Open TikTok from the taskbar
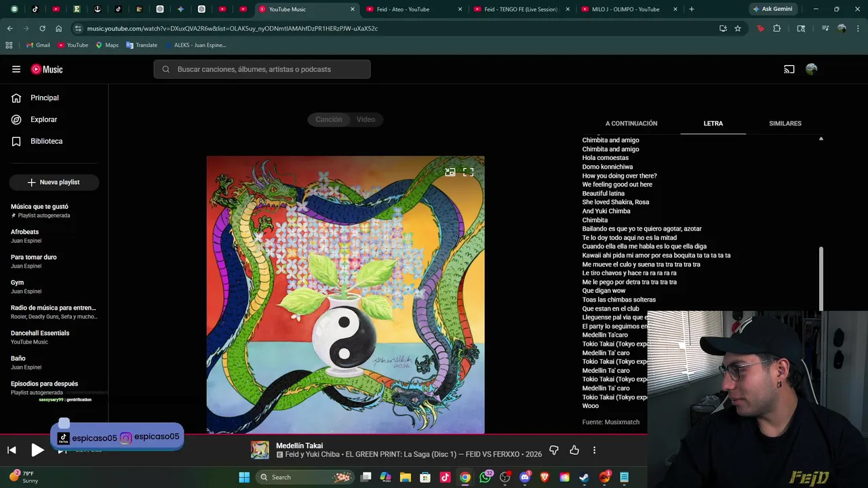 point(445,477)
